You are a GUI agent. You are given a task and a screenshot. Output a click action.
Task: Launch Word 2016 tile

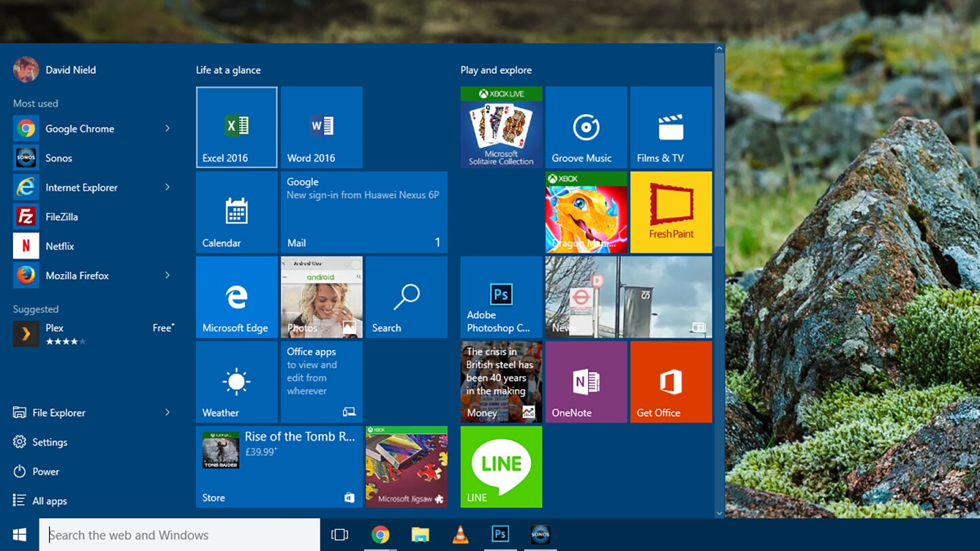pos(322,127)
